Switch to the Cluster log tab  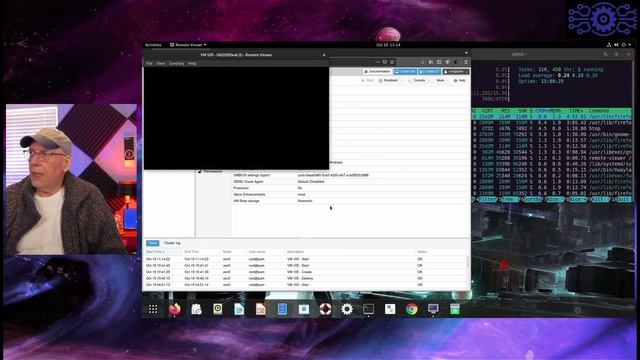pos(172,243)
